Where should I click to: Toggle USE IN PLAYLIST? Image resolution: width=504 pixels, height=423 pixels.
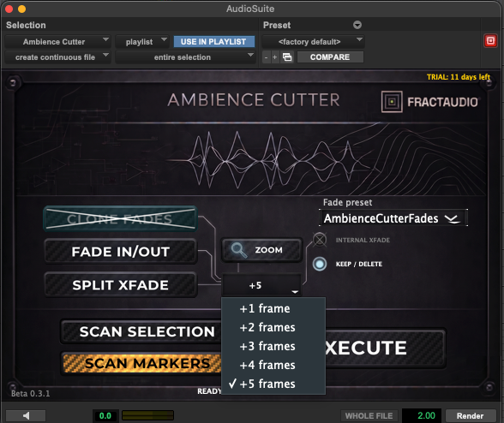pos(213,42)
